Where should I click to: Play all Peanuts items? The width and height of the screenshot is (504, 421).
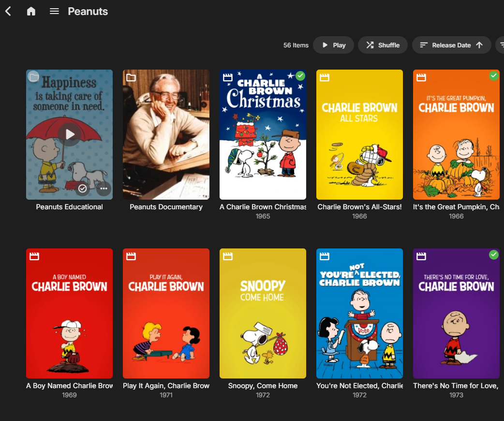pos(333,45)
